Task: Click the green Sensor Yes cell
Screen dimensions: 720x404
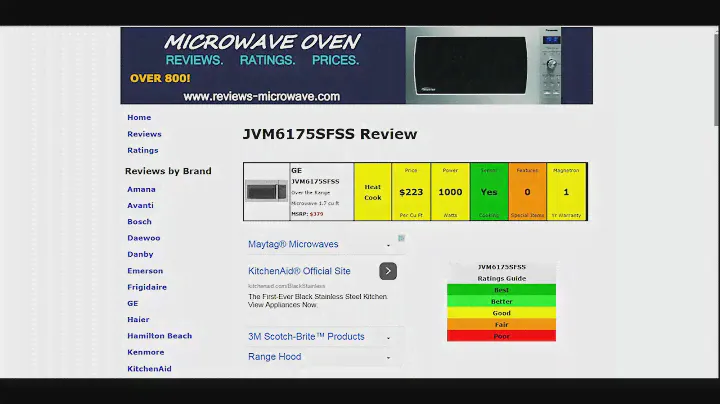Action: click(x=489, y=191)
